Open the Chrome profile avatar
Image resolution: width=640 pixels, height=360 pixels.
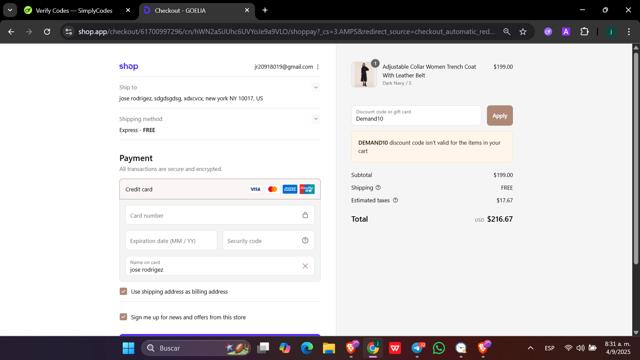click(611, 31)
